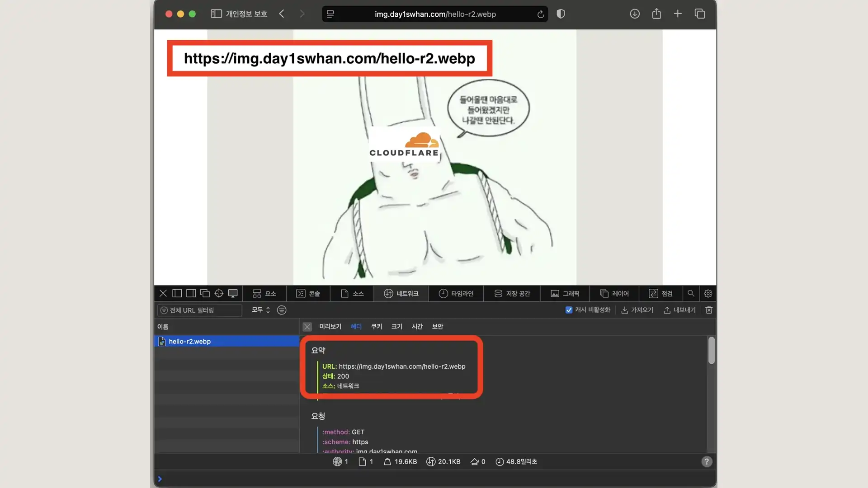Click the 이름 column header
Image resolution: width=868 pixels, height=488 pixels.
pos(226,327)
